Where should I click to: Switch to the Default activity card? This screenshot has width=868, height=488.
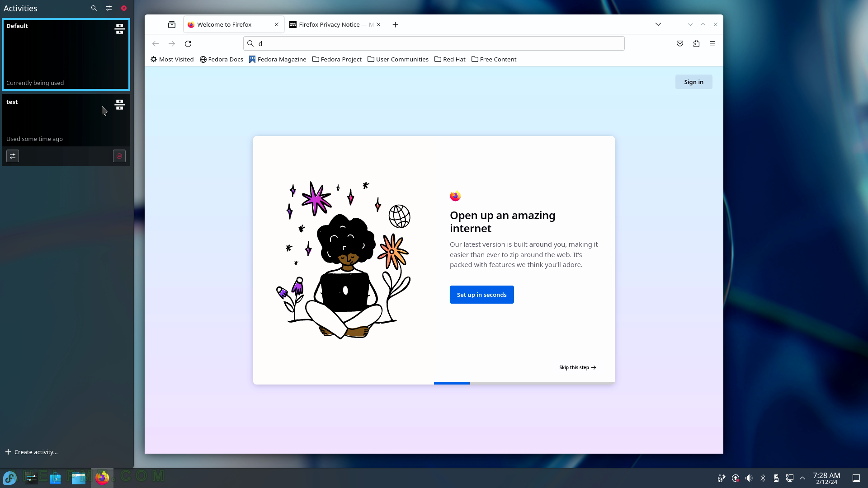(66, 54)
